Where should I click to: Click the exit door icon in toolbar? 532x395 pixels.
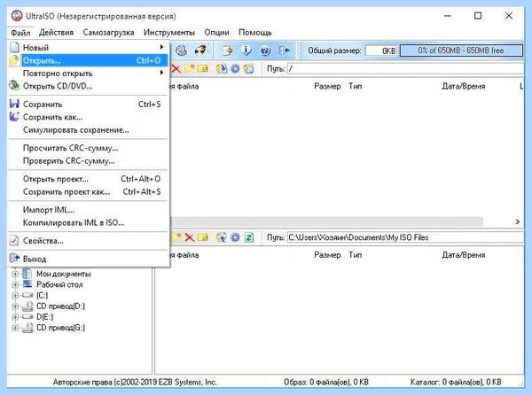click(284, 50)
